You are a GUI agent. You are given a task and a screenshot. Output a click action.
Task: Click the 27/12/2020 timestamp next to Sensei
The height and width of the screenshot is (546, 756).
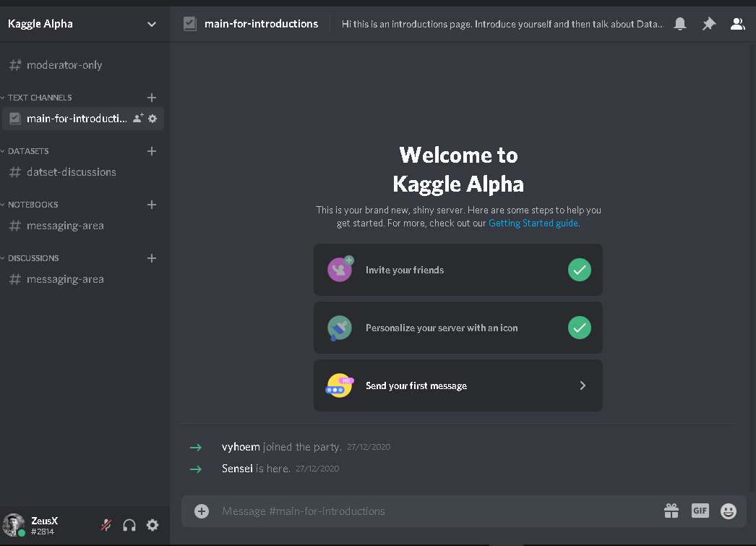click(x=317, y=469)
